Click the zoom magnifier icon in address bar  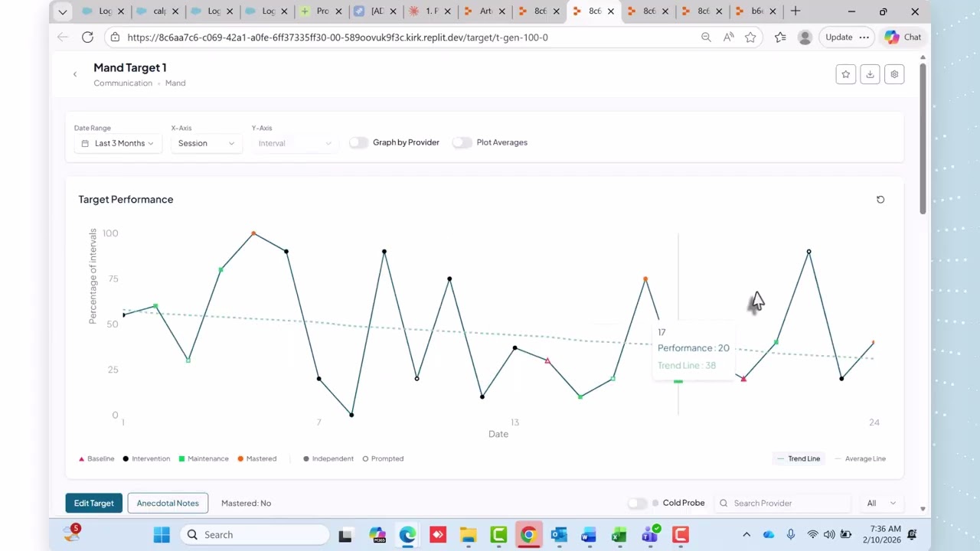point(706,37)
